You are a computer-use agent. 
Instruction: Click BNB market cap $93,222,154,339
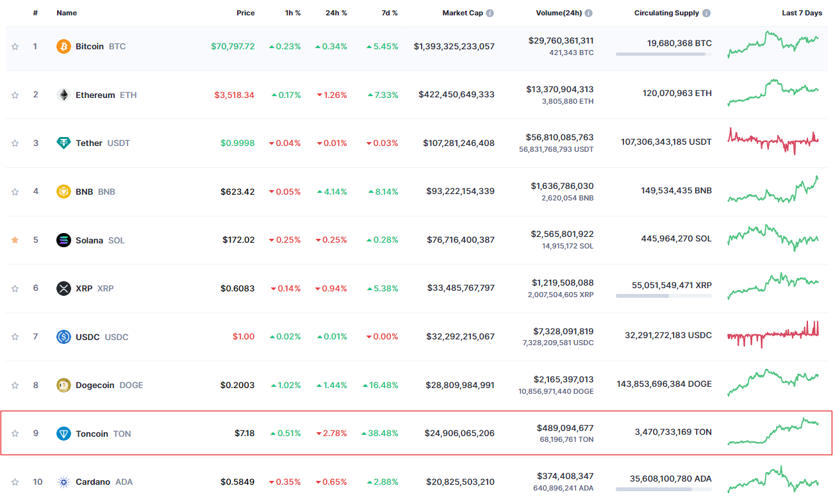click(x=460, y=191)
